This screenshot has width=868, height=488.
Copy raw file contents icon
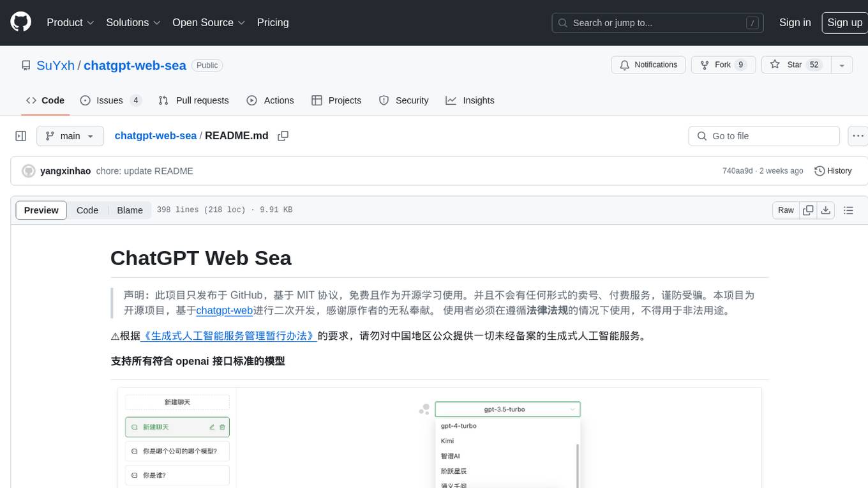coord(808,210)
